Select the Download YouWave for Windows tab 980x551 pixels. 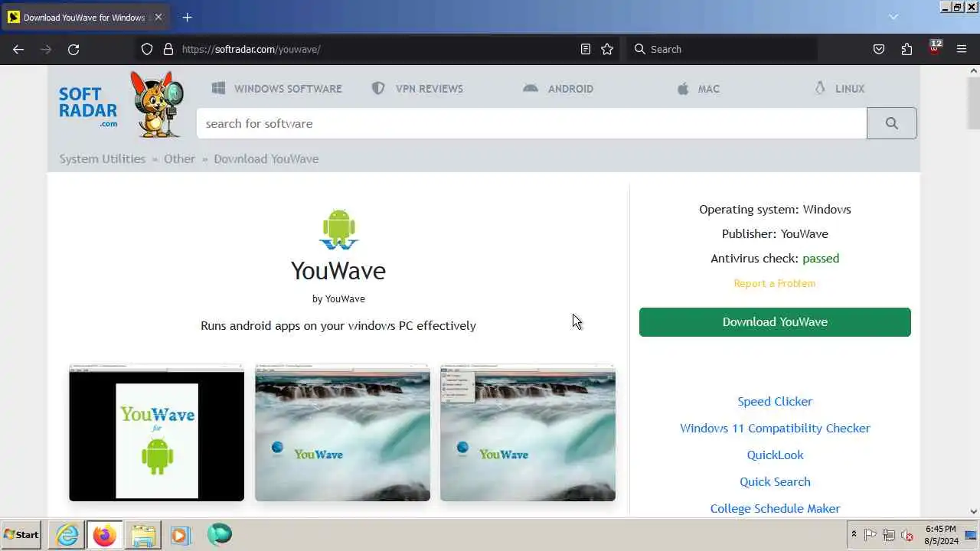coord(84,17)
